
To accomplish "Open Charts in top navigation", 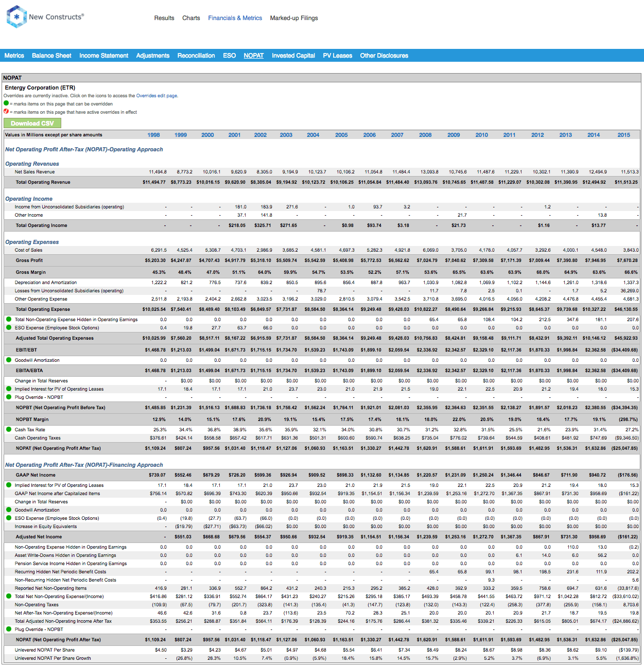I will (x=191, y=18).
